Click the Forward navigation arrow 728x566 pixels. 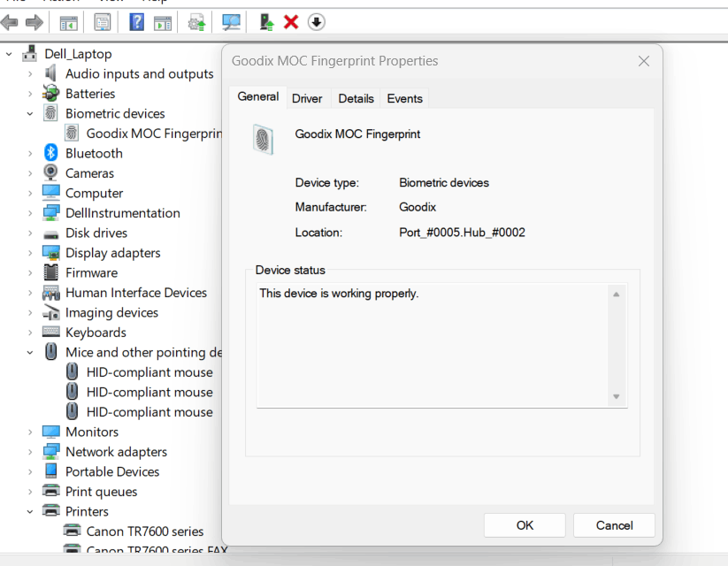(34, 21)
